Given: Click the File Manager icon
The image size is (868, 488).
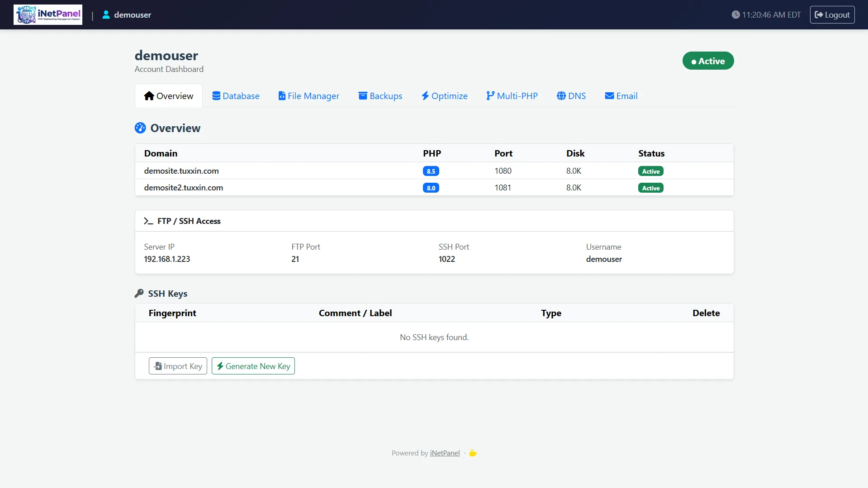Looking at the screenshot, I should click(282, 95).
